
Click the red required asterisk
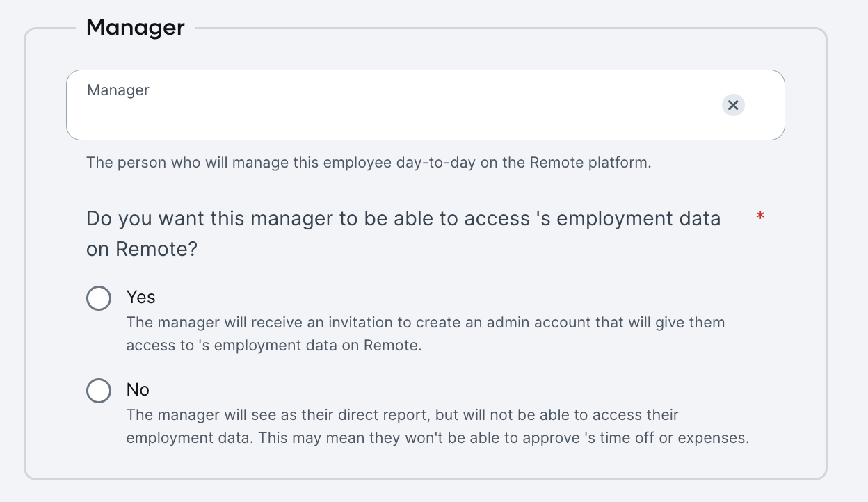click(760, 217)
